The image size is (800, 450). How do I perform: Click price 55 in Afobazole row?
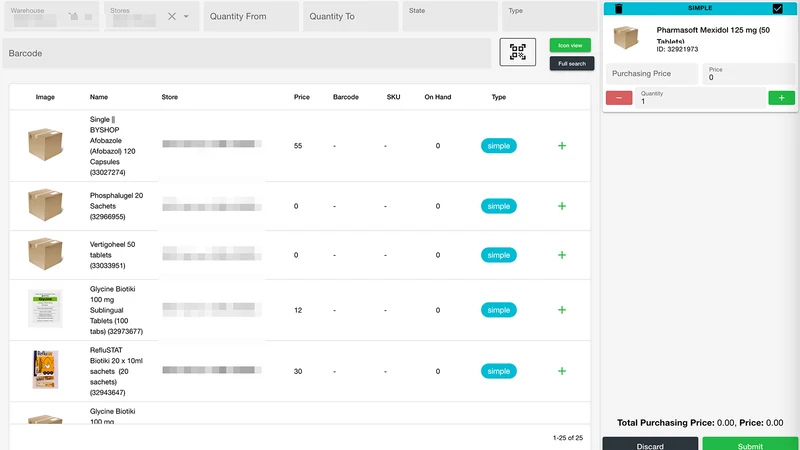298,146
